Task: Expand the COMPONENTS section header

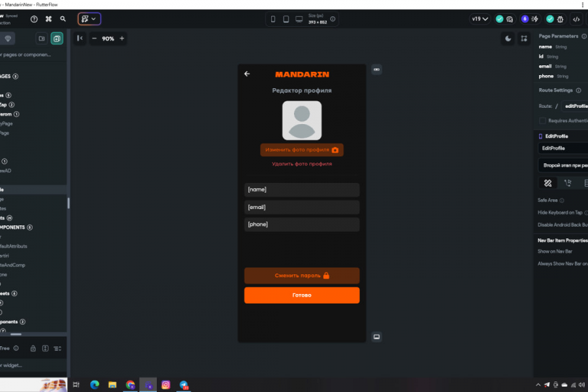Action: point(16,227)
